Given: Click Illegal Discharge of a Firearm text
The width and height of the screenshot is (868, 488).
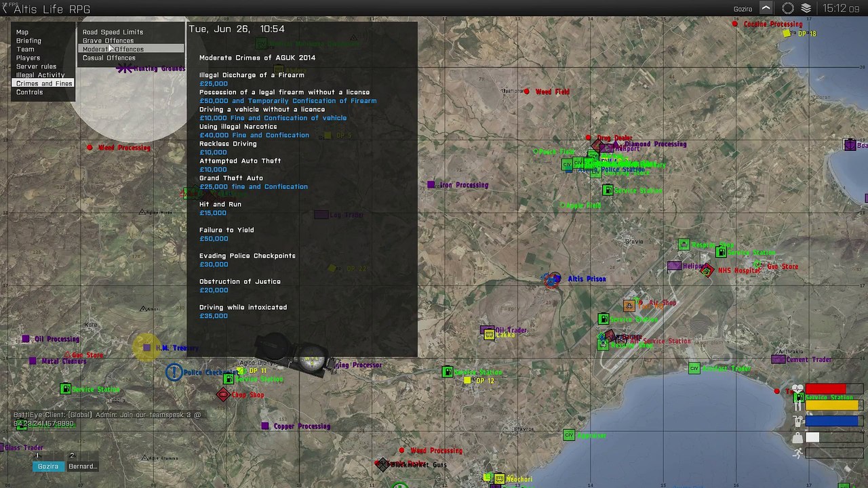Looking at the screenshot, I should click(x=252, y=75).
